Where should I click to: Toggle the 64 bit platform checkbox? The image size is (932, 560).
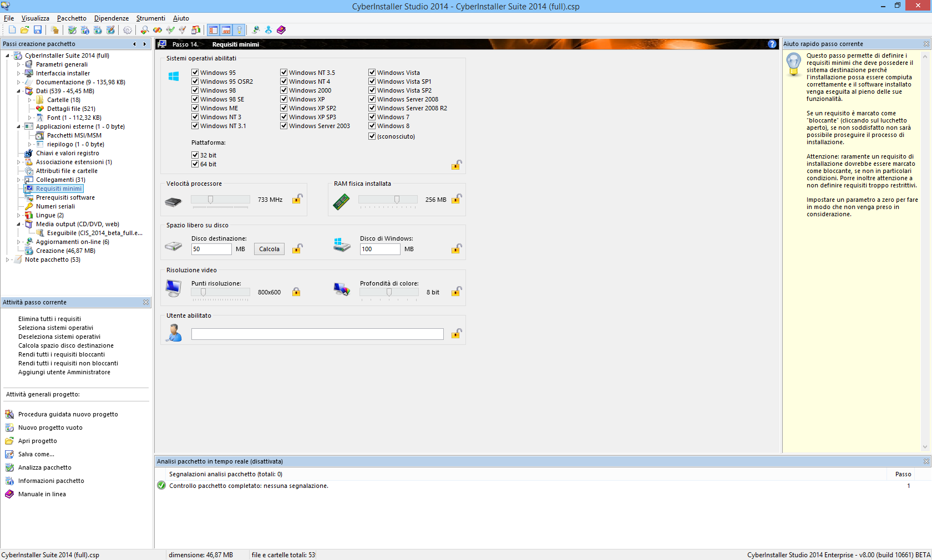(195, 164)
